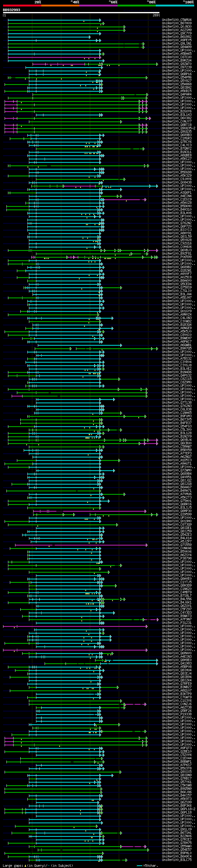Viewport: 197px width, 868px height.
Task: Open hit UniRef100_C5WMU4
Action: point(176,20)
